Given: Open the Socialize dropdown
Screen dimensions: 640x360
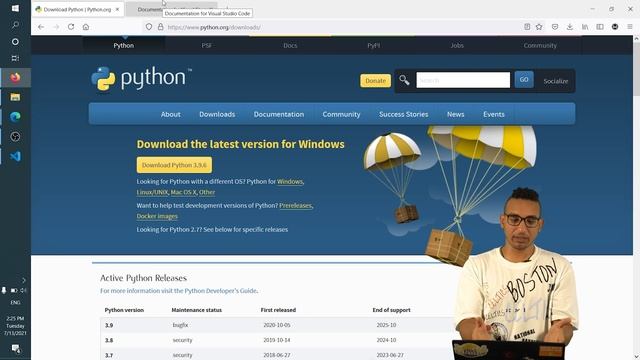Looking at the screenshot, I should (556, 81).
